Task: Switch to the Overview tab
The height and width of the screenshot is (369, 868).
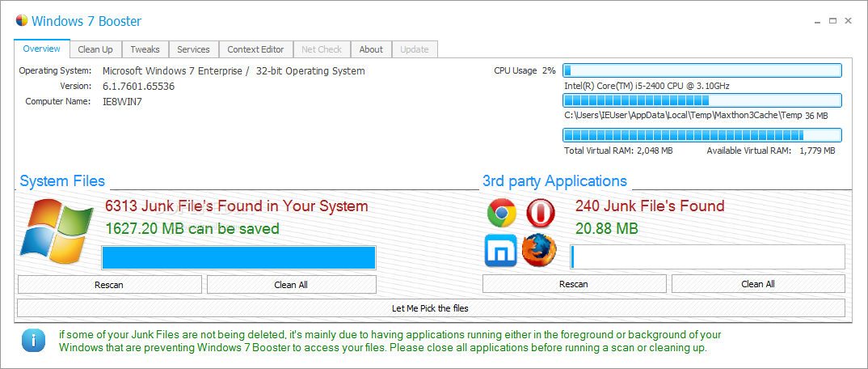Action: point(42,49)
